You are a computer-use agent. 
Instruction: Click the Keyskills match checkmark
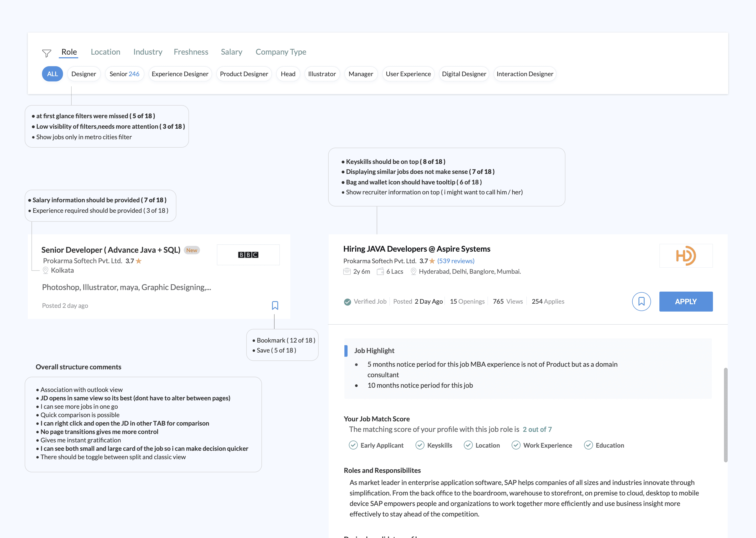pyautogui.click(x=420, y=445)
